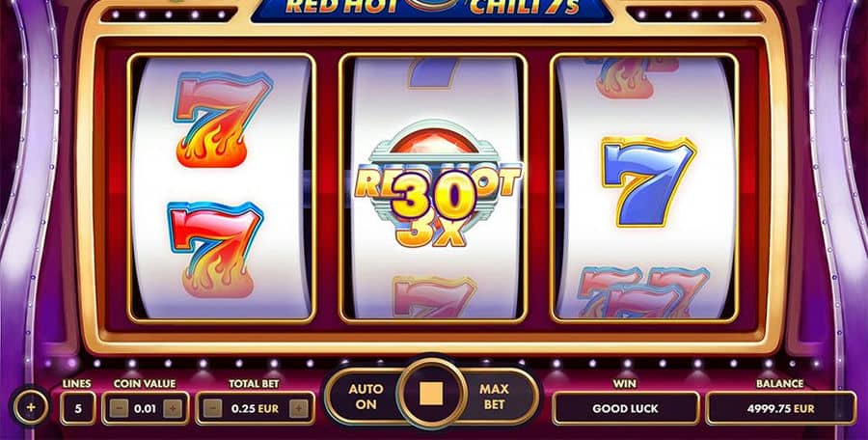Screen dimensions: 868x440
Task: Click the Red Hot Chili 7s title logo
Action: click(x=432, y=10)
